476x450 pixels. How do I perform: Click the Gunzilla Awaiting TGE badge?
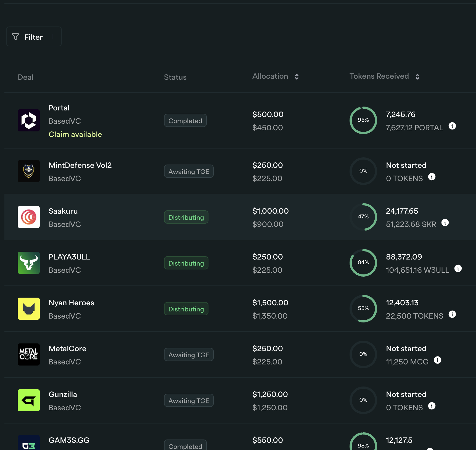point(189,401)
